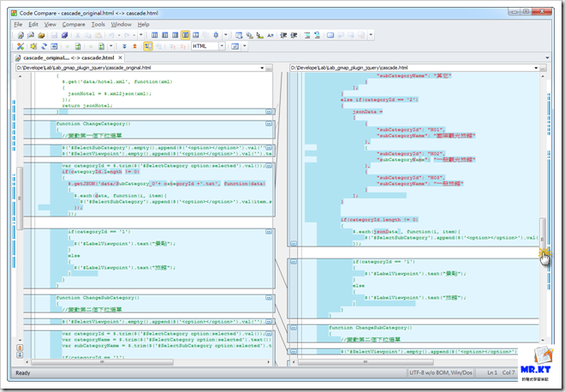Click the Paste toolbar icon
This screenshot has width=565, height=392.
(x=98, y=35)
